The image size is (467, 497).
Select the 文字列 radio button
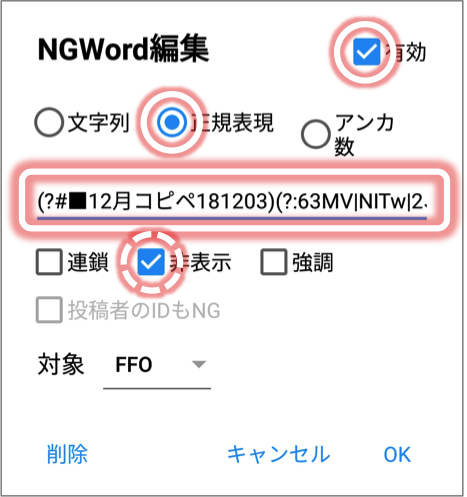[x=49, y=122]
